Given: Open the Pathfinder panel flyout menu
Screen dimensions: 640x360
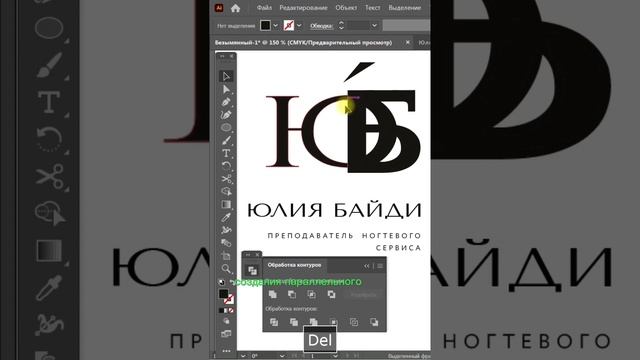Looking at the screenshot, I should 380,266.
